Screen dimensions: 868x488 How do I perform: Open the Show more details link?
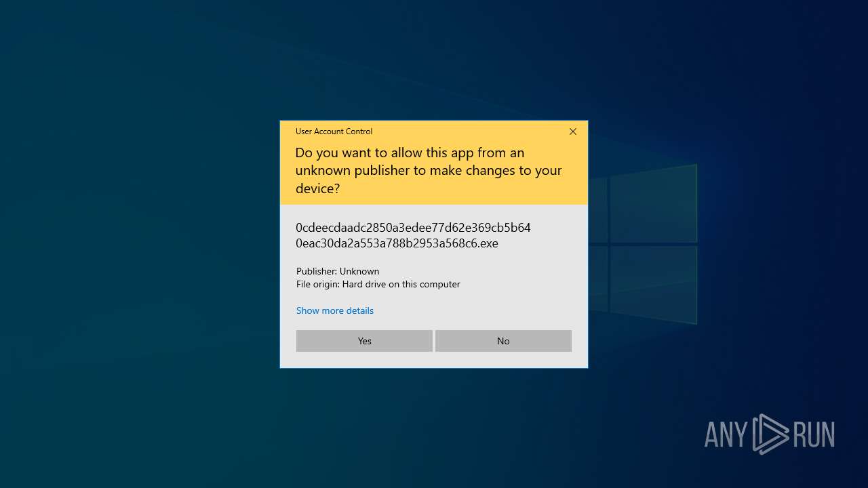(335, 310)
